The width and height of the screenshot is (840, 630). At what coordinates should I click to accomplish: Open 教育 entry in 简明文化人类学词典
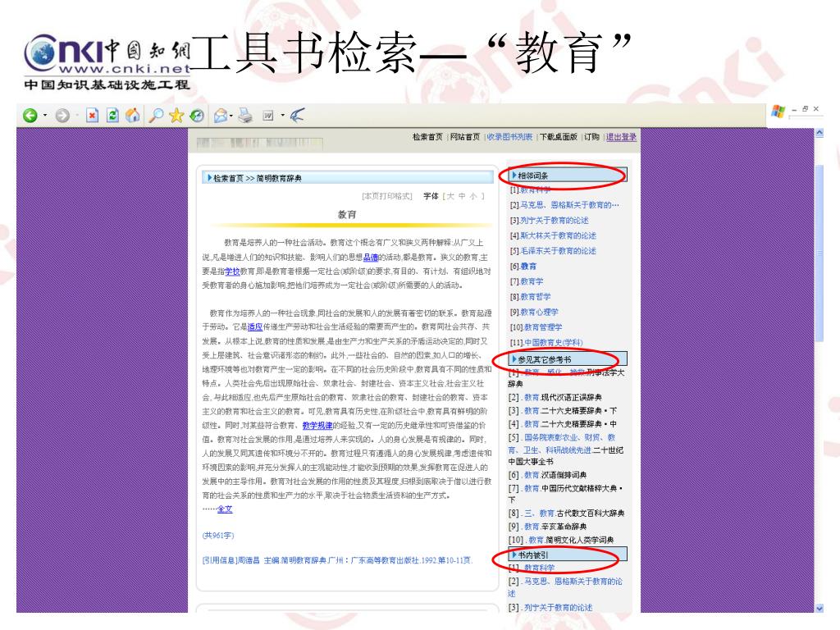536,540
